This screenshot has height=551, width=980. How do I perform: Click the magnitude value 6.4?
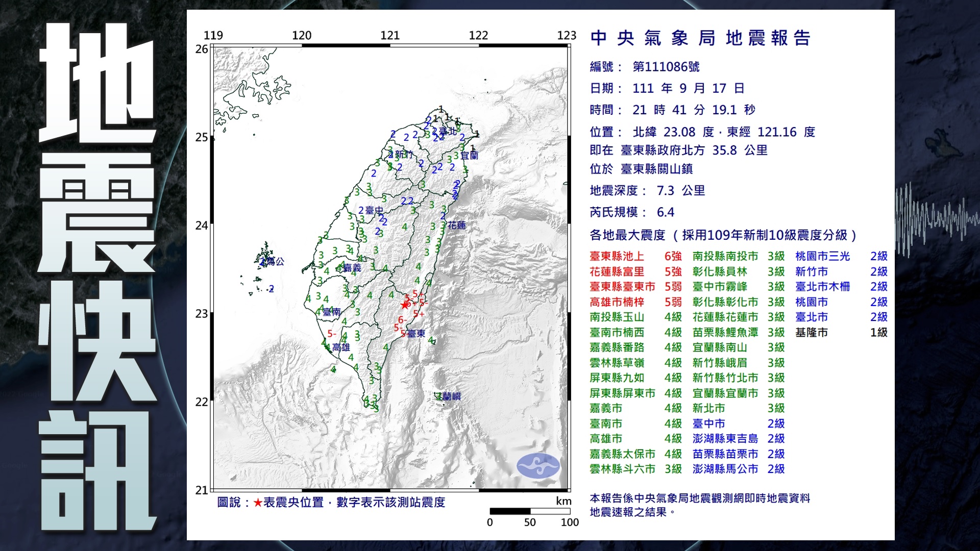pyautogui.click(x=665, y=212)
